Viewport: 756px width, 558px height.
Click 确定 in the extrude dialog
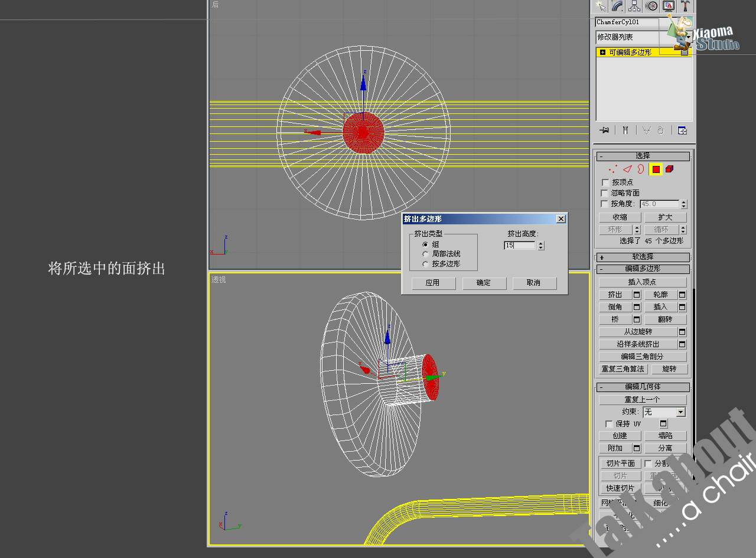(484, 283)
